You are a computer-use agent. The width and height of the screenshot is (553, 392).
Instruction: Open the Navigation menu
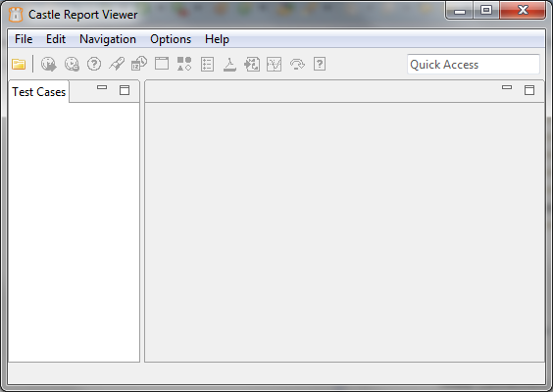click(x=108, y=39)
